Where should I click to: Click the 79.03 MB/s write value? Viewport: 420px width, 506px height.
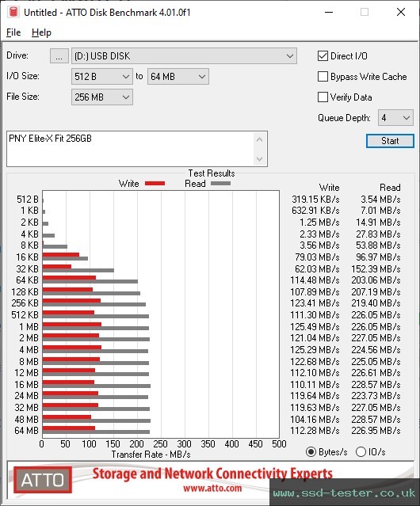(317, 257)
